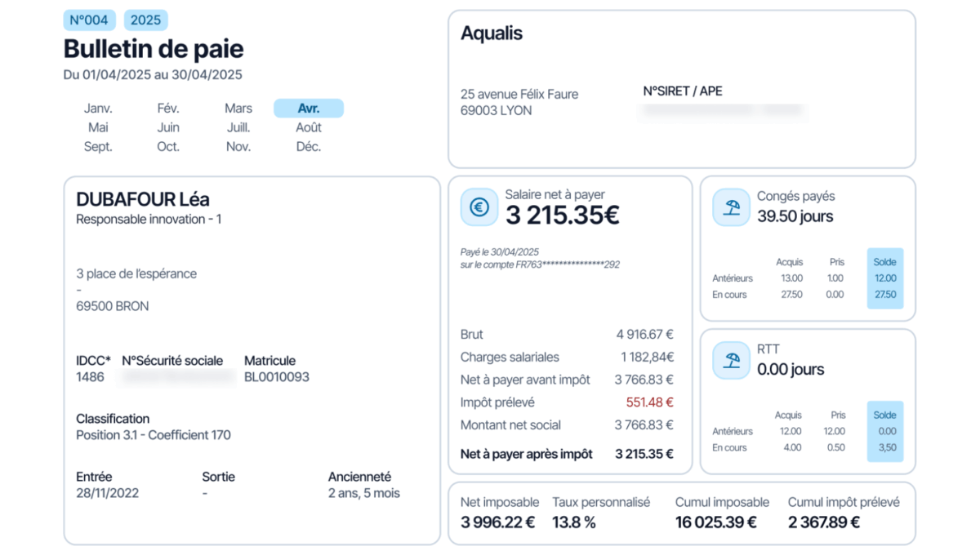Pick the Sept. month tab

coord(98,147)
